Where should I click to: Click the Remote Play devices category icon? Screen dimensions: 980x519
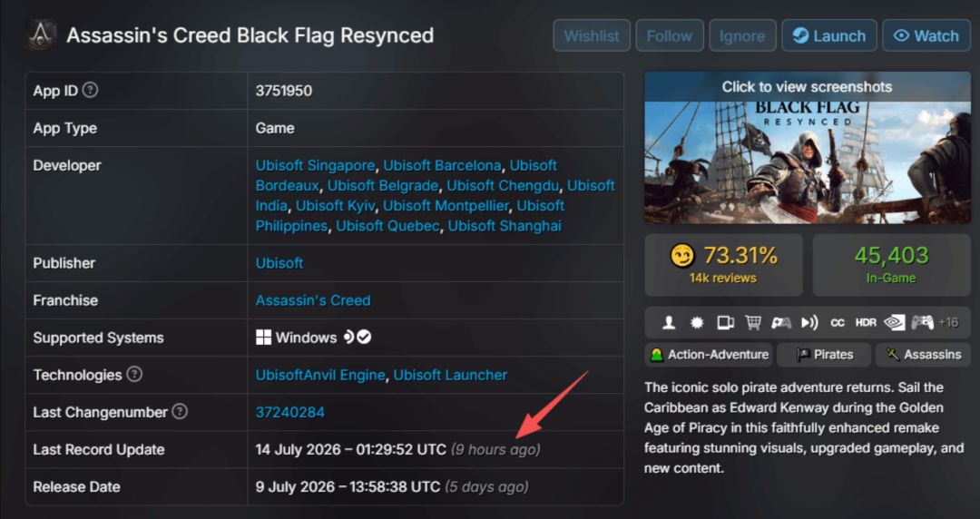725,323
